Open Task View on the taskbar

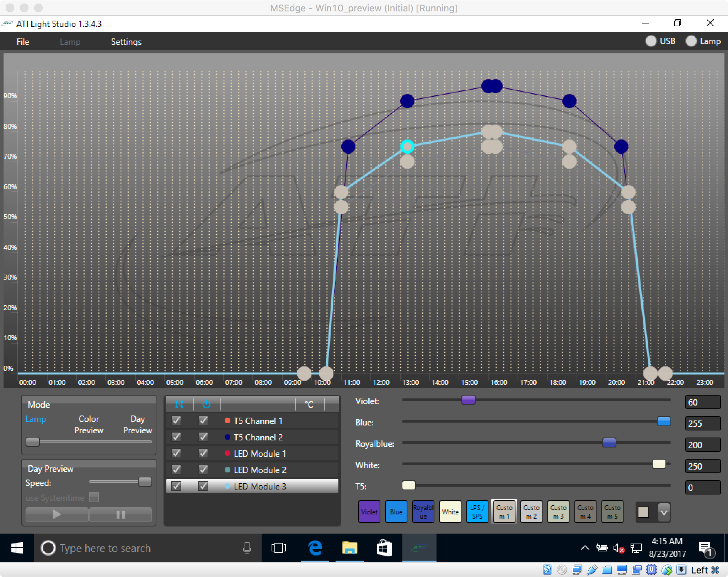click(278, 548)
